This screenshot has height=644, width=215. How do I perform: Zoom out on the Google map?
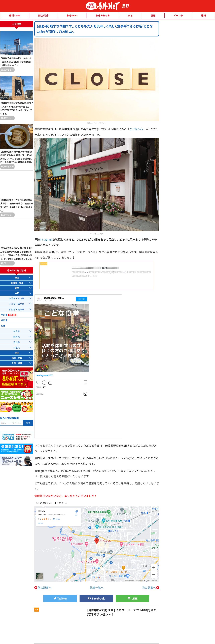(154, 574)
